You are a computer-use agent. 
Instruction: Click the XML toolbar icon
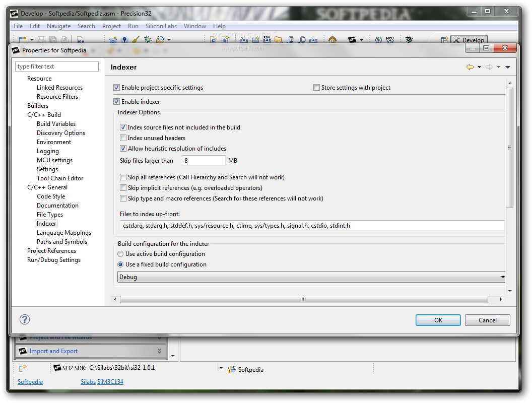click(267, 39)
